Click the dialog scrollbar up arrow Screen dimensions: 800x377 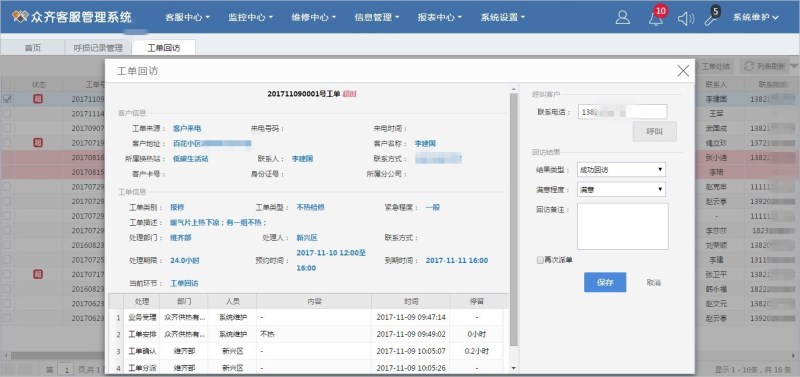point(513,90)
